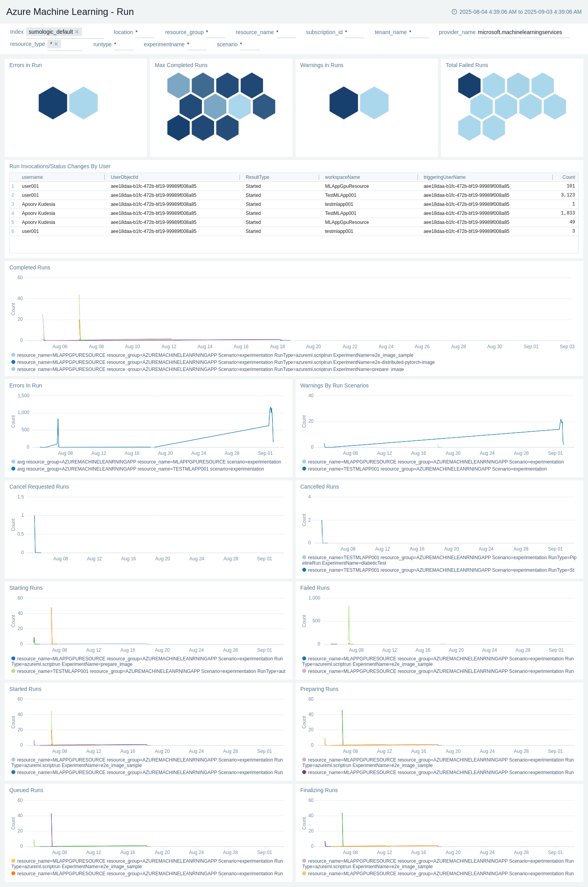Click the provider_name field showing microsoft.machinelearningservices
The height and width of the screenshot is (887, 588).
[523, 33]
